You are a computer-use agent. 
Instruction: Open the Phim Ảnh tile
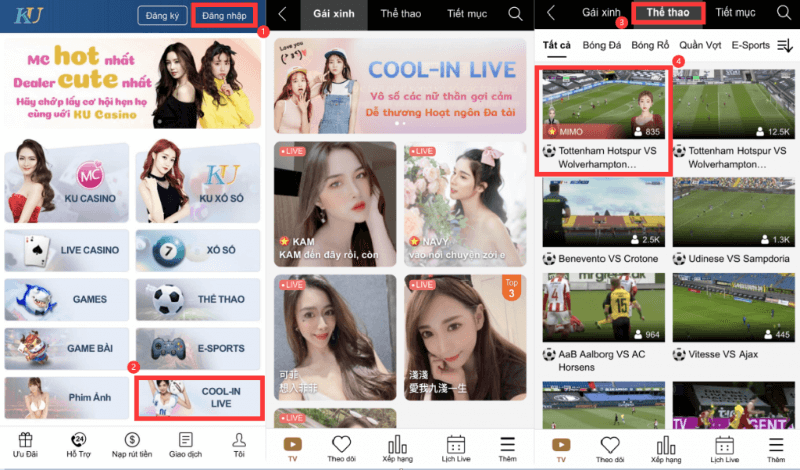(x=67, y=398)
